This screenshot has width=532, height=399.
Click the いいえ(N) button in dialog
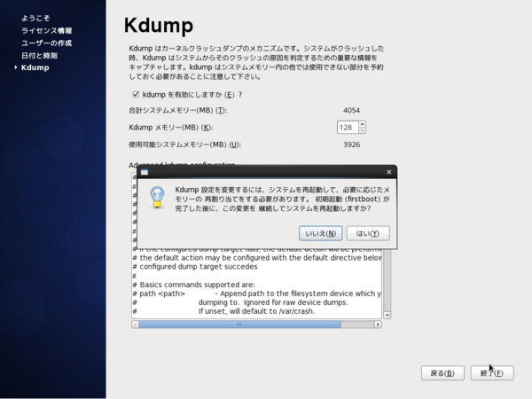320,233
